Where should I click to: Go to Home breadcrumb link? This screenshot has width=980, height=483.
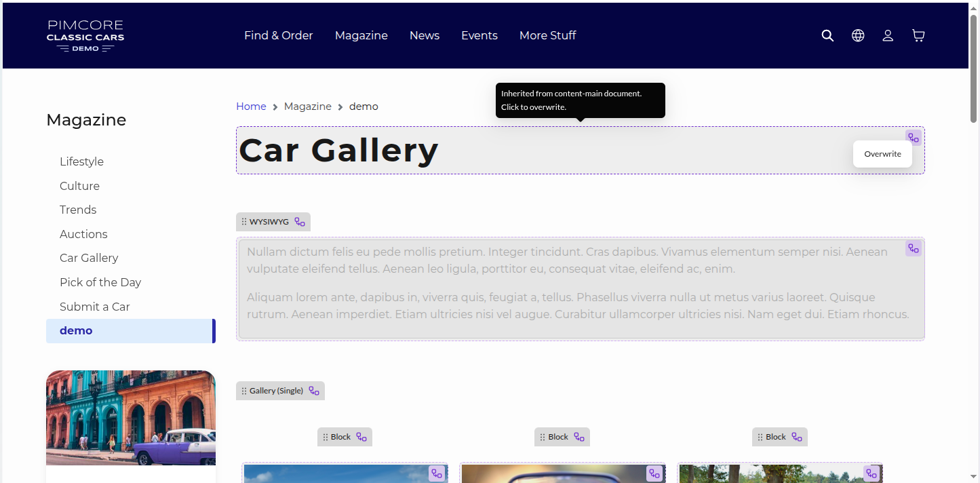(251, 107)
